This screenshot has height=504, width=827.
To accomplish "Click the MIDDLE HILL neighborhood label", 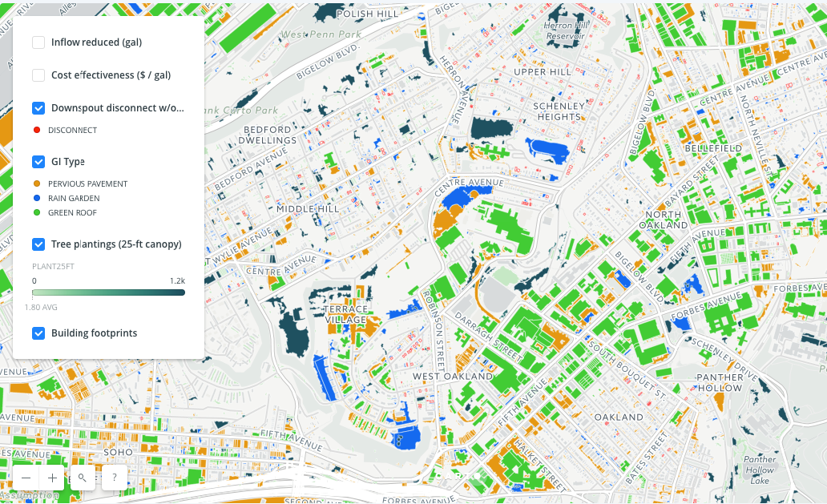I will 308,209.
